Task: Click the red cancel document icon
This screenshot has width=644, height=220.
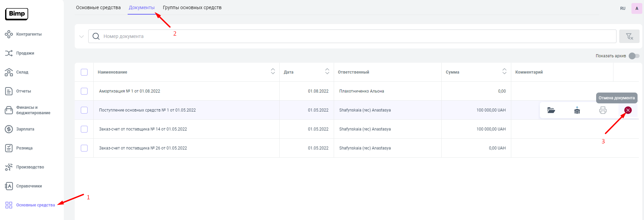Action: pos(628,110)
